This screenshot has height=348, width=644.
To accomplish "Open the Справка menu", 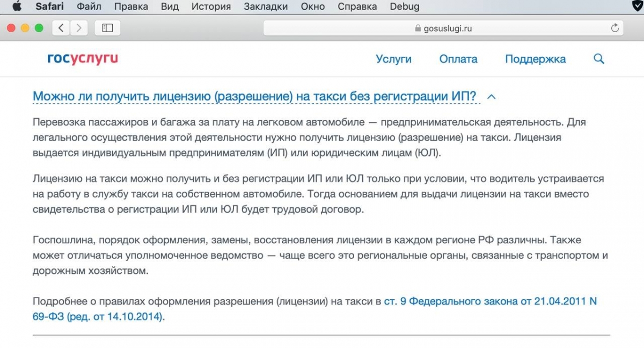I will (x=358, y=7).
